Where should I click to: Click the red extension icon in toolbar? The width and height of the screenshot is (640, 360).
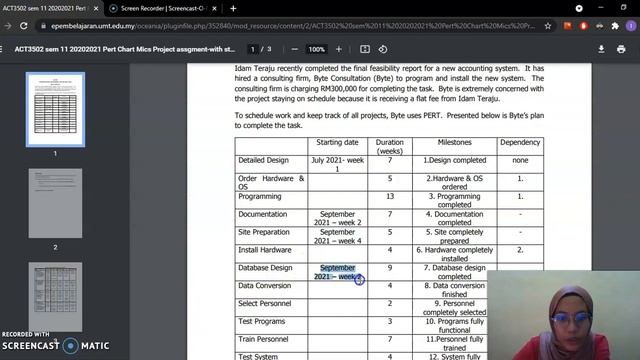[x=584, y=26]
